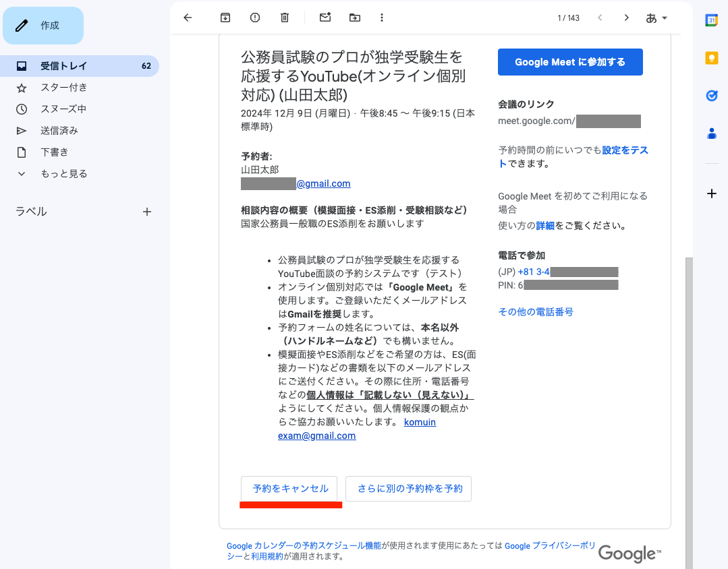
Task: Expand もっと見る to show more
Action: pos(80,173)
